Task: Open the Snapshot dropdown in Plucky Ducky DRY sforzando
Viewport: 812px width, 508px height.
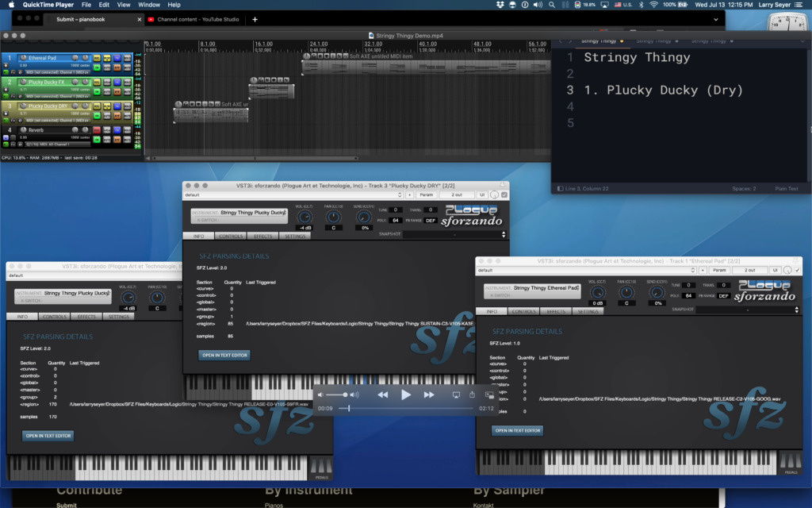Action: pyautogui.click(x=454, y=234)
